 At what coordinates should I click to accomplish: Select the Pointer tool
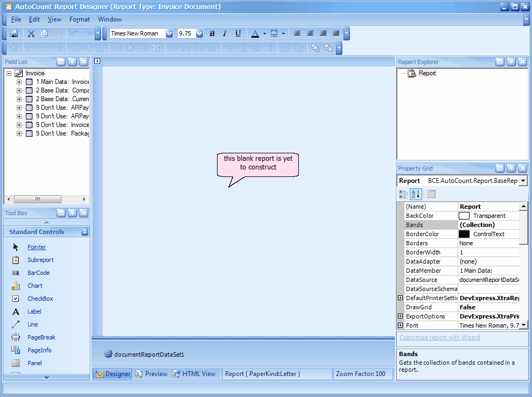click(x=37, y=247)
